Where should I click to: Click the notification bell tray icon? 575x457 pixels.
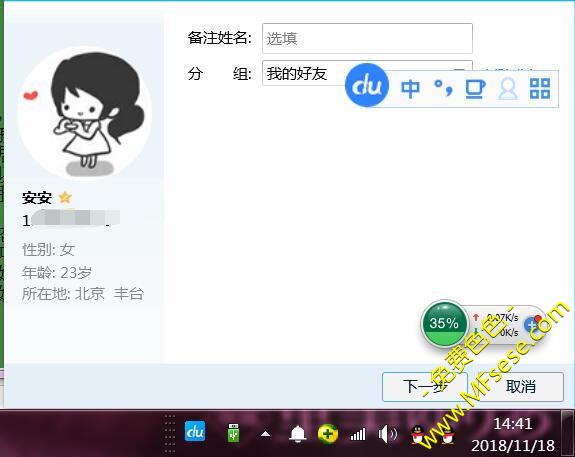(298, 434)
